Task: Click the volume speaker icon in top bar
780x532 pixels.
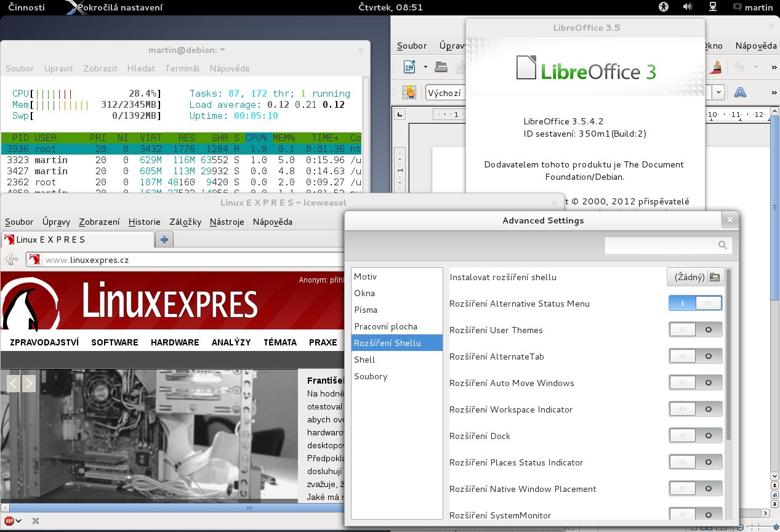Action: (688, 7)
